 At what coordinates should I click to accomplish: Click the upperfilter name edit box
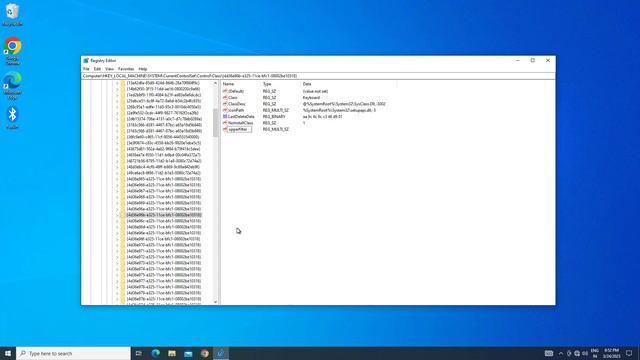point(239,129)
